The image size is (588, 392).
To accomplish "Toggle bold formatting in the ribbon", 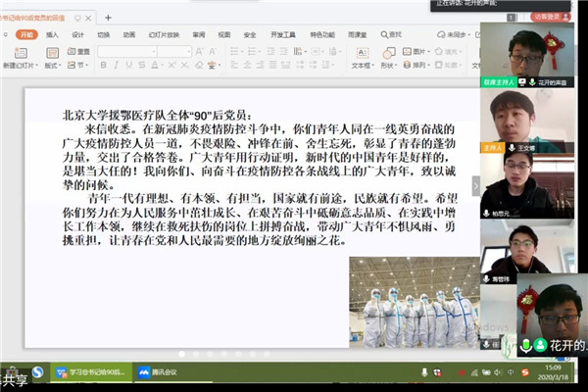I will (x=104, y=66).
